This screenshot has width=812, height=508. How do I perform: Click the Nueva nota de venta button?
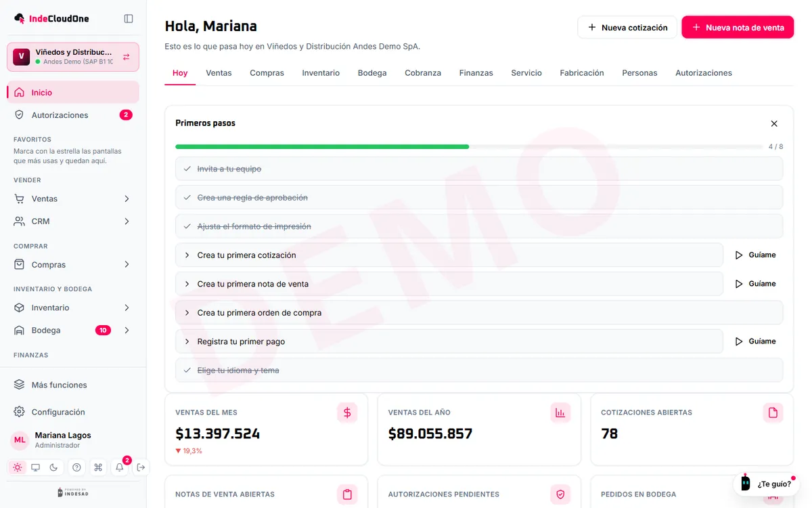(738, 28)
